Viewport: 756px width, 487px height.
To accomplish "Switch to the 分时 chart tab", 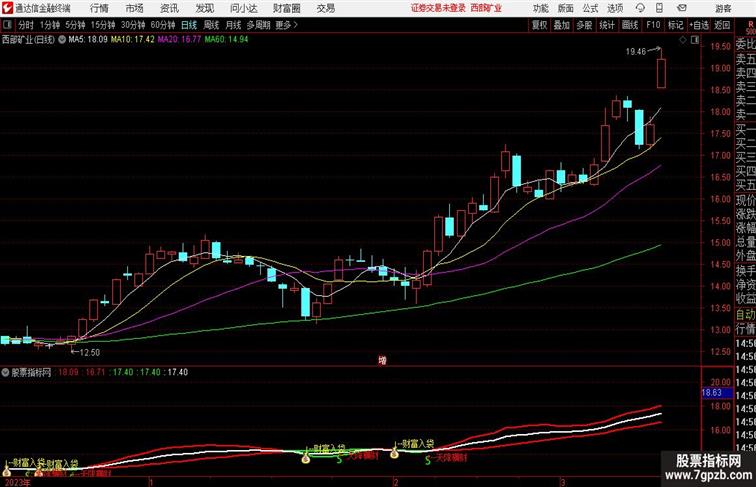I will 26,25.
